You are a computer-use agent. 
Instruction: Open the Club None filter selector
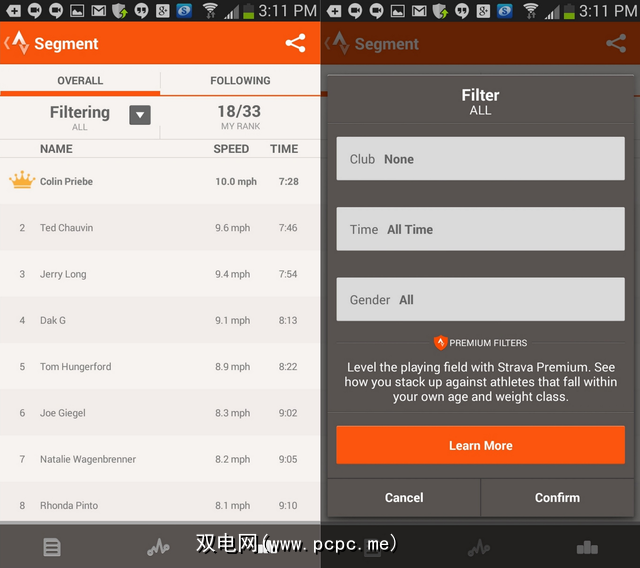coord(480,158)
